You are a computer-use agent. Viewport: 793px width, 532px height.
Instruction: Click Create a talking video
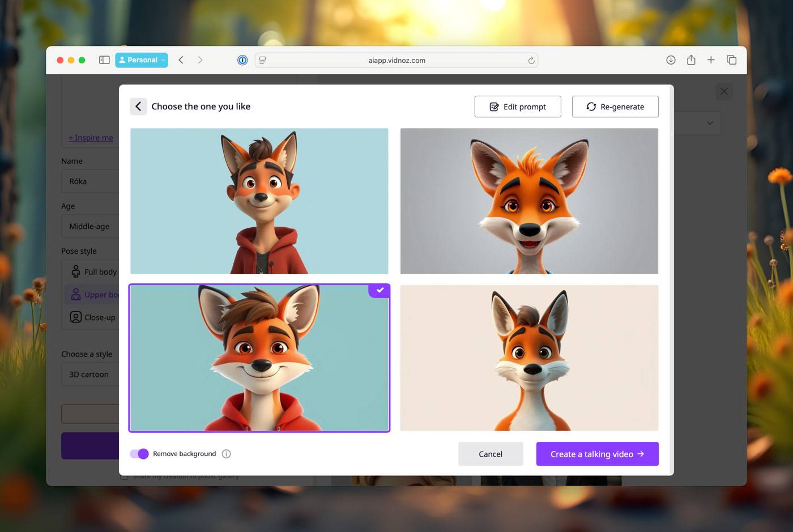598,454
